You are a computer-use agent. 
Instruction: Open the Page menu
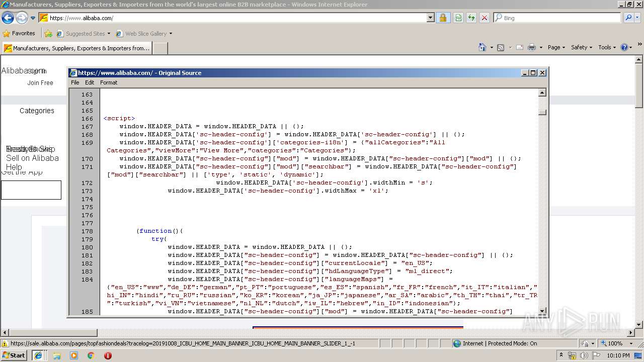coord(556,47)
